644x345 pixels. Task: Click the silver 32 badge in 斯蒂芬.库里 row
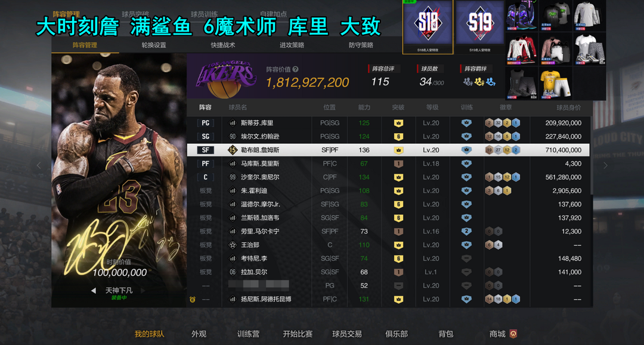pyautogui.click(x=498, y=123)
